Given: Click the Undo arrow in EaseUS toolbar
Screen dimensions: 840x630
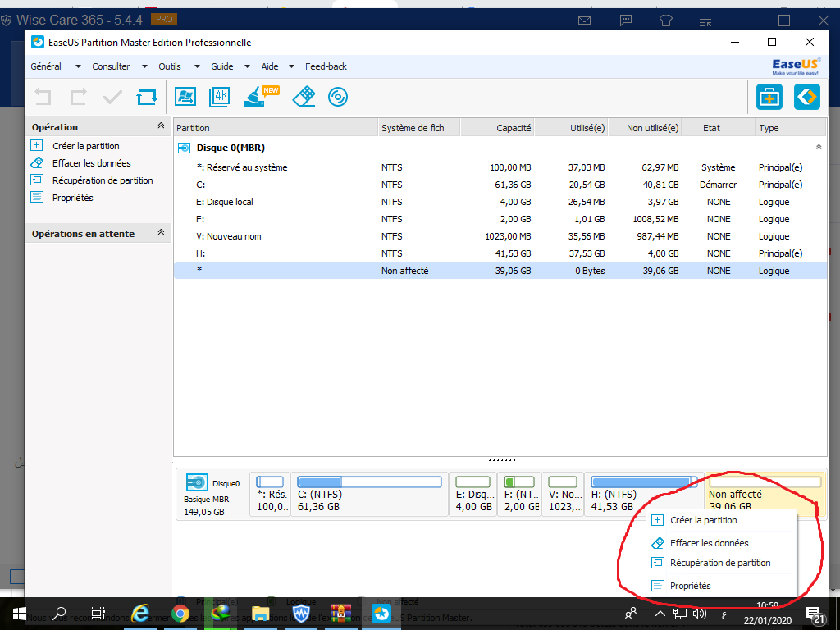Looking at the screenshot, I should 43,97.
